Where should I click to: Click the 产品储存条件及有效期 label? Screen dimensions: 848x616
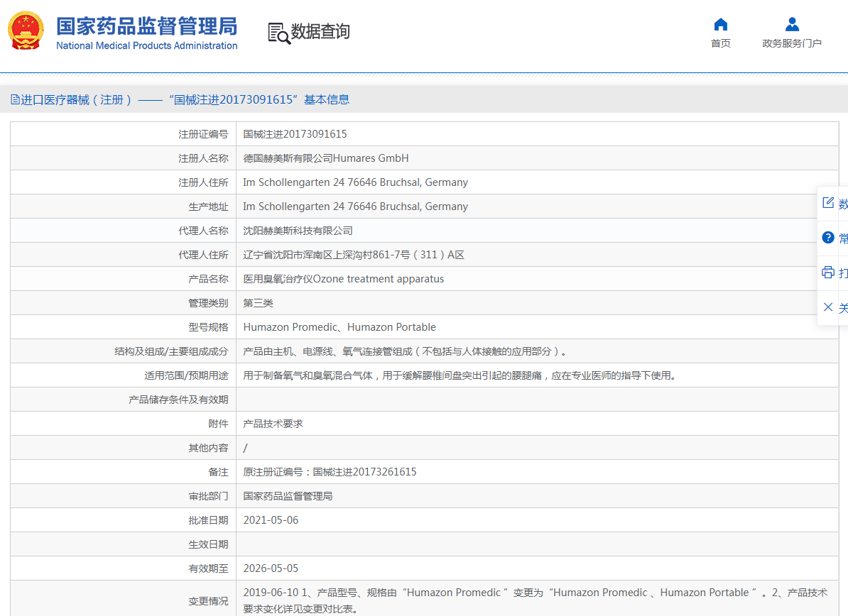pyautogui.click(x=178, y=400)
